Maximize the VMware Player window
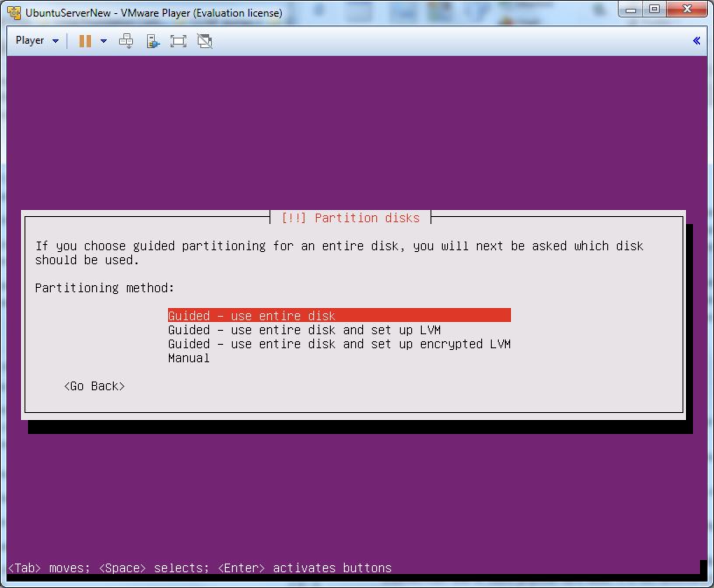This screenshot has height=588, width=714. coord(654,10)
